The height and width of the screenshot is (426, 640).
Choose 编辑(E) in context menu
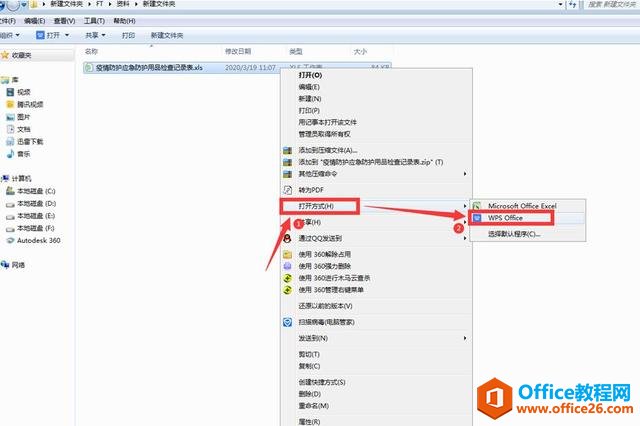click(x=309, y=87)
